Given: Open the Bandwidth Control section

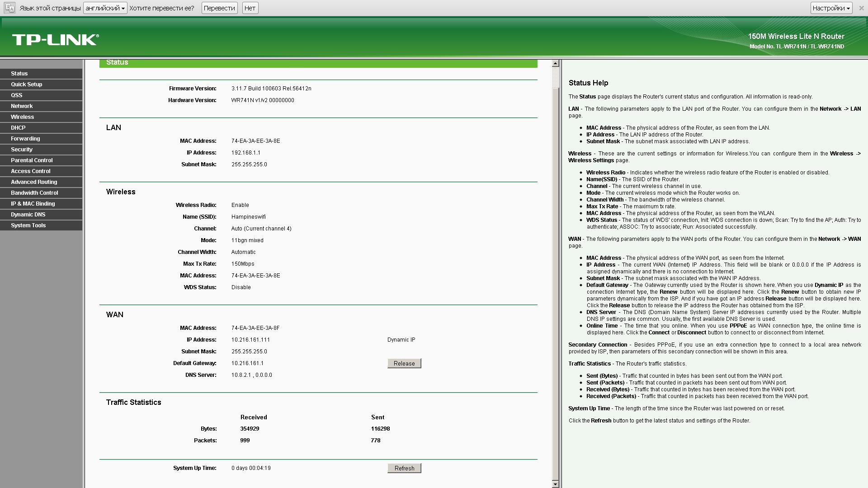Looking at the screenshot, I should [x=34, y=193].
